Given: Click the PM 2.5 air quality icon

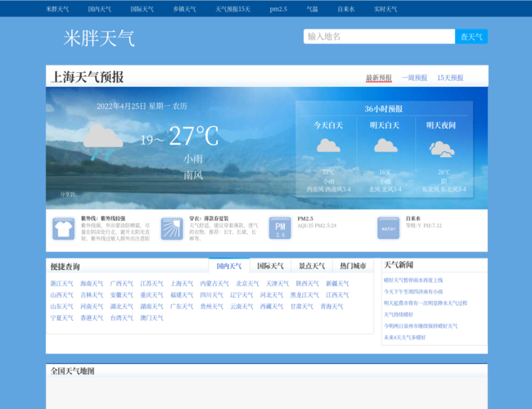Looking at the screenshot, I should [280, 228].
